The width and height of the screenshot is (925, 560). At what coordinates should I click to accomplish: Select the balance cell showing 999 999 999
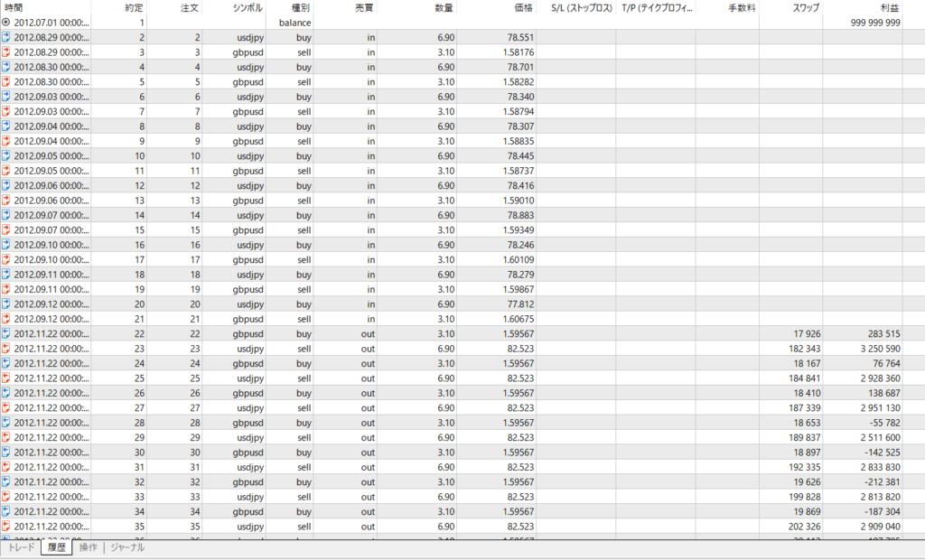(x=874, y=22)
